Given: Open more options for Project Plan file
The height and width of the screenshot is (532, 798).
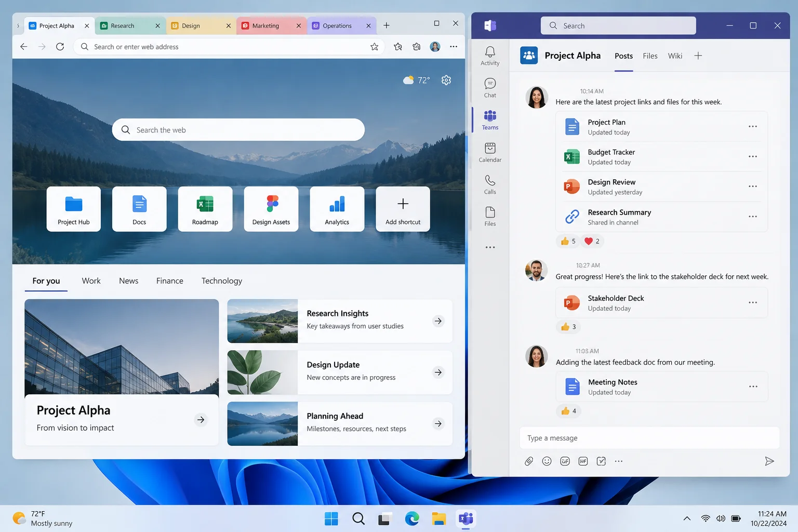Looking at the screenshot, I should (753, 127).
